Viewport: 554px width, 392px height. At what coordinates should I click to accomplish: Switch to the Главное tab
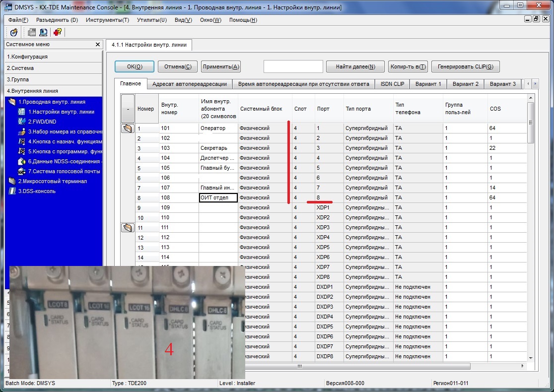(x=131, y=83)
